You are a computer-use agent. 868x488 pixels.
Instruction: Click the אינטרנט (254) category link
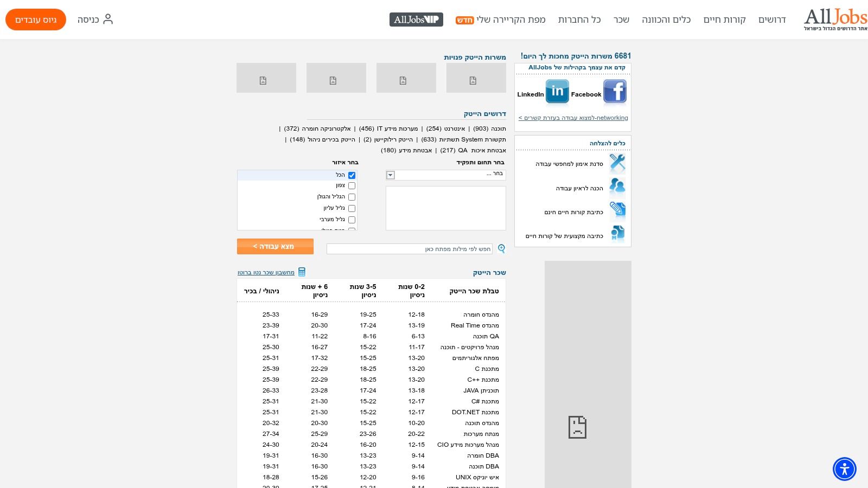point(446,129)
